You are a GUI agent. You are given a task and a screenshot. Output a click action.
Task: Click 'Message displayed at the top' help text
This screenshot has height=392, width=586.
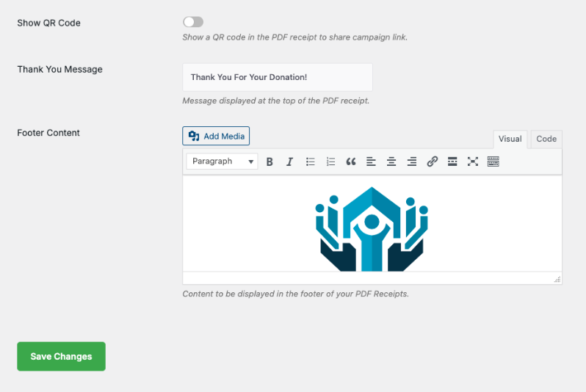276,101
